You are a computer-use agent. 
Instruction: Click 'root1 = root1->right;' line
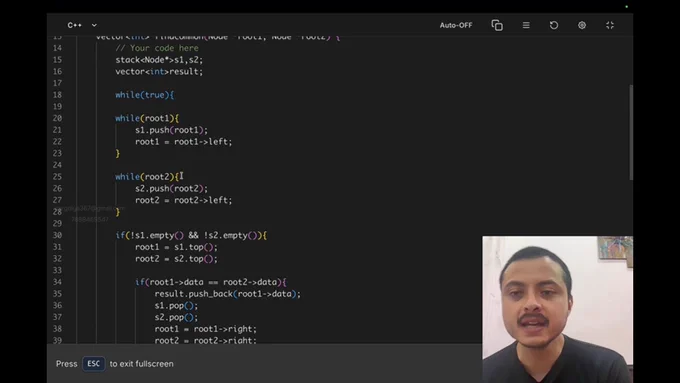click(x=206, y=329)
